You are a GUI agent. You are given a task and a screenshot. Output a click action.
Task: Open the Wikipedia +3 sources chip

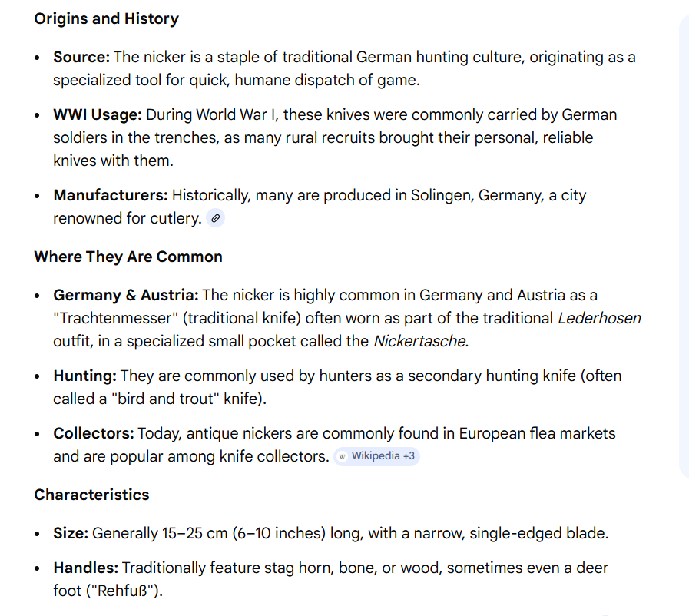376,456
